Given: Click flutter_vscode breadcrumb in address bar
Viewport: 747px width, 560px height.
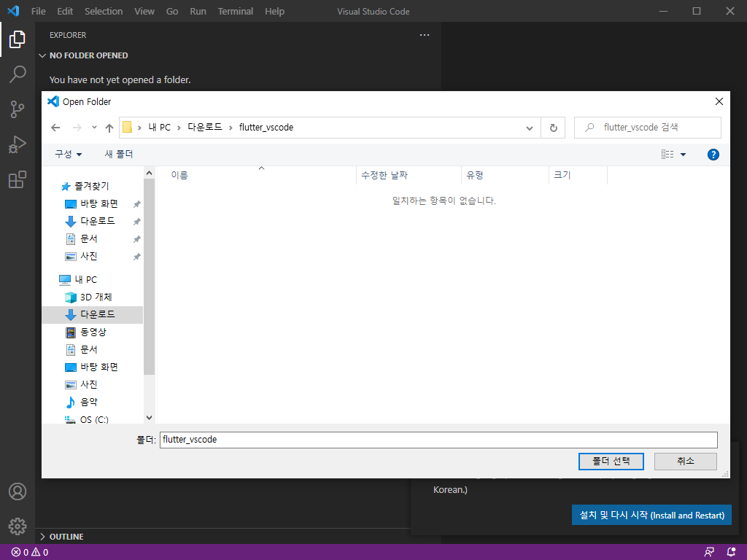Looking at the screenshot, I should click(266, 127).
